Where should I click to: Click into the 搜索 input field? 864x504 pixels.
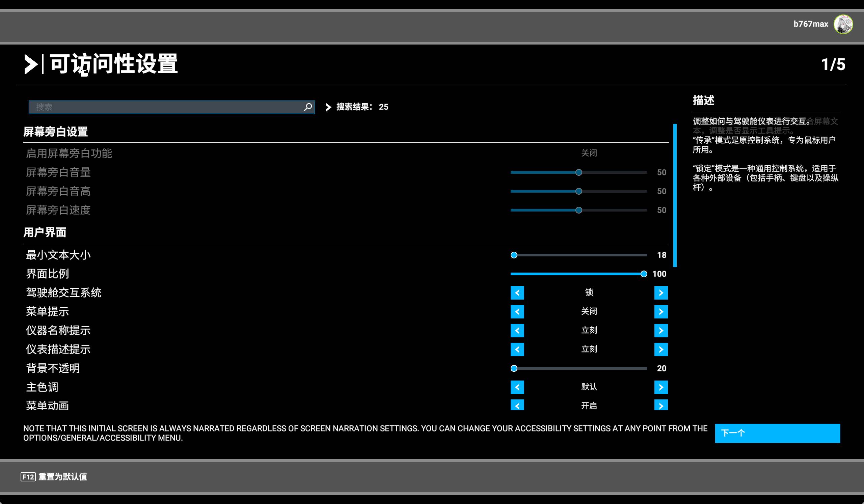[165, 107]
